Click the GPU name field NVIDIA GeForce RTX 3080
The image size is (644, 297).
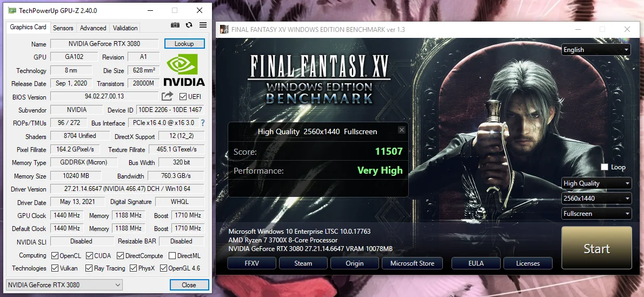pyautogui.click(x=104, y=43)
